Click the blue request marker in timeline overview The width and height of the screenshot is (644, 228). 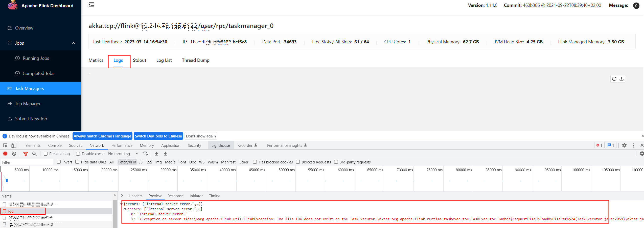pyautogui.click(x=7, y=181)
